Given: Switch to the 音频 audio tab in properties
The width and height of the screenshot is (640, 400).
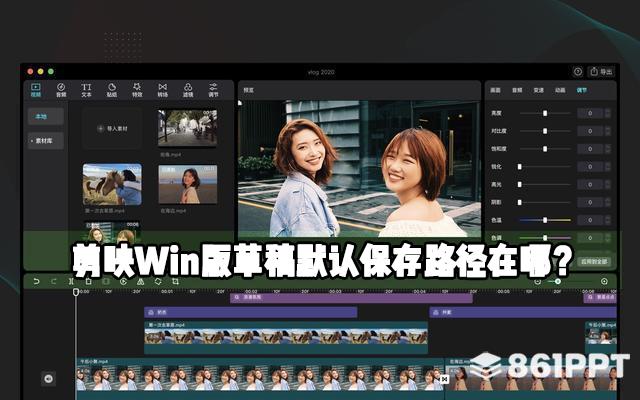Looking at the screenshot, I should coord(517,90).
